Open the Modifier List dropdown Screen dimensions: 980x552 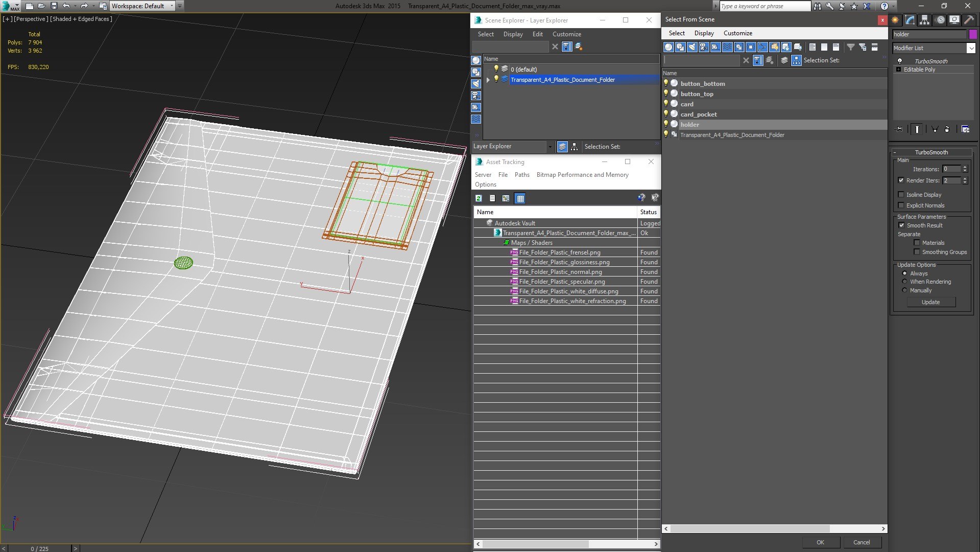pyautogui.click(x=970, y=48)
